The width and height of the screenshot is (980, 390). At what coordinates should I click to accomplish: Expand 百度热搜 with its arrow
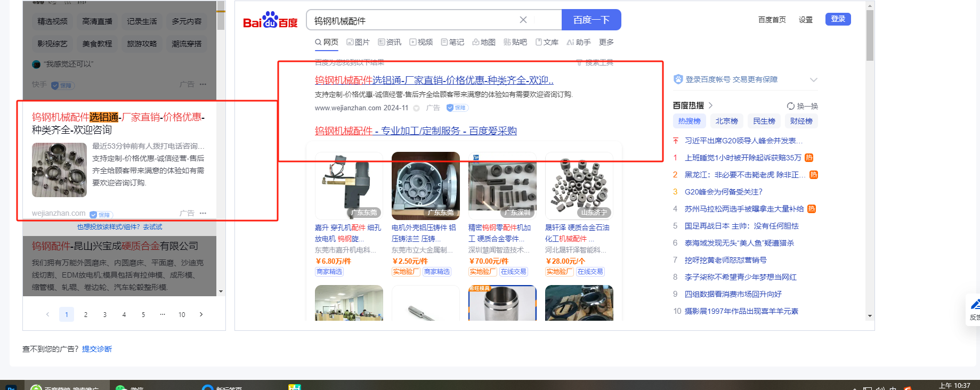710,105
